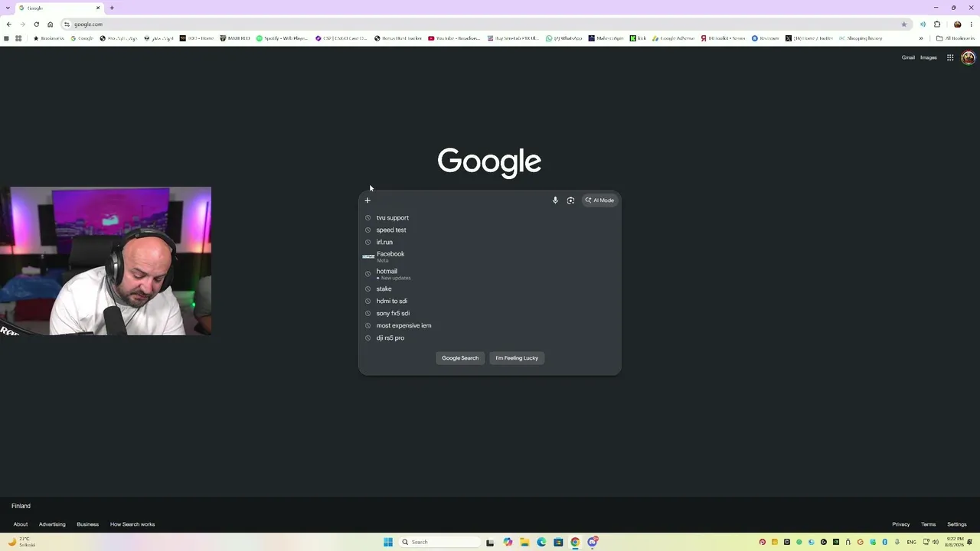
Task: Open File Explorer from the taskbar
Action: 524,542
